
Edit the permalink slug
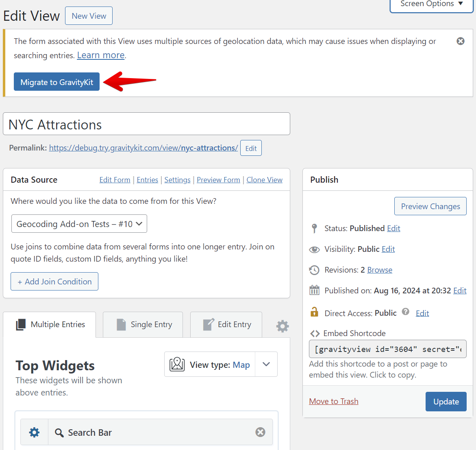coord(251,148)
